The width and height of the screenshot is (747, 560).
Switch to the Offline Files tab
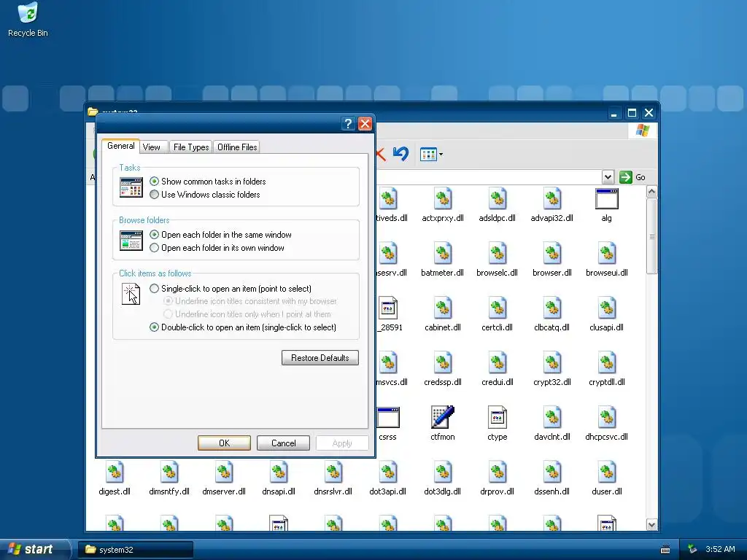(x=237, y=147)
